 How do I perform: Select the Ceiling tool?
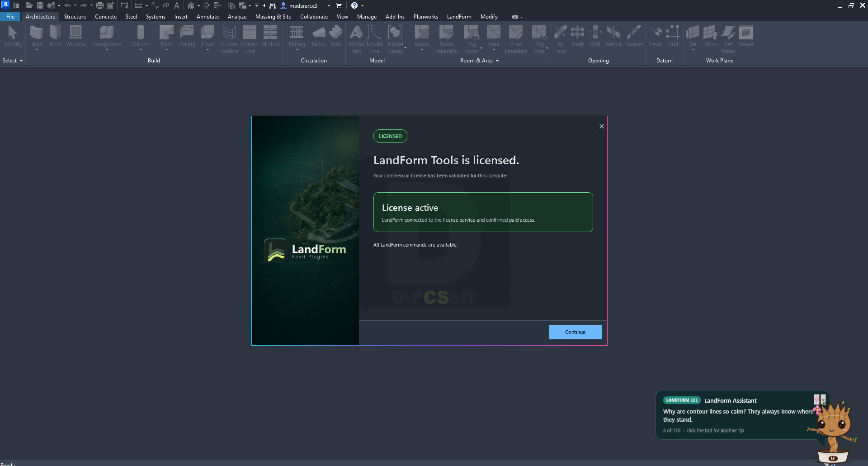click(187, 36)
